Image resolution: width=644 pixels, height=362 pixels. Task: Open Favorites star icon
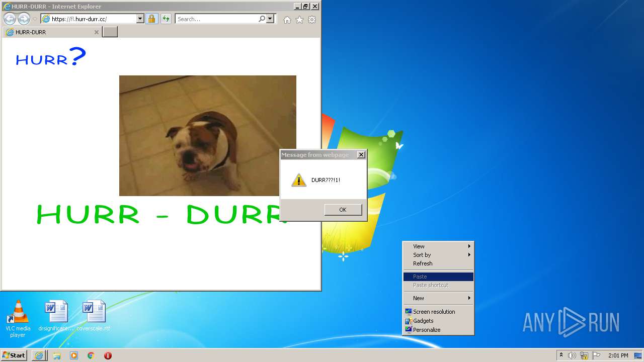pyautogui.click(x=299, y=20)
